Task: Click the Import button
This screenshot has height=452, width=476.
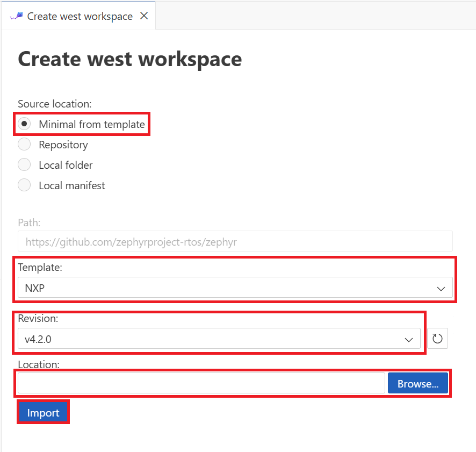Action: [43, 412]
